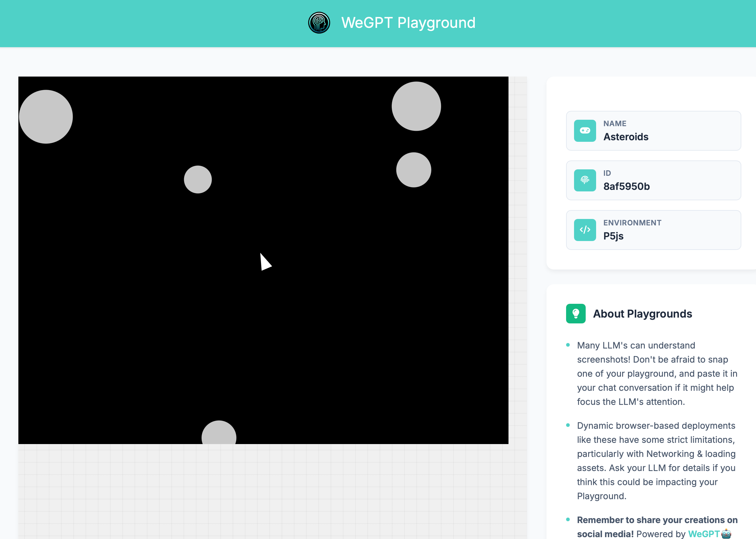Image resolution: width=756 pixels, height=539 pixels.
Task: Select the P5js environment value
Action: 613,236
